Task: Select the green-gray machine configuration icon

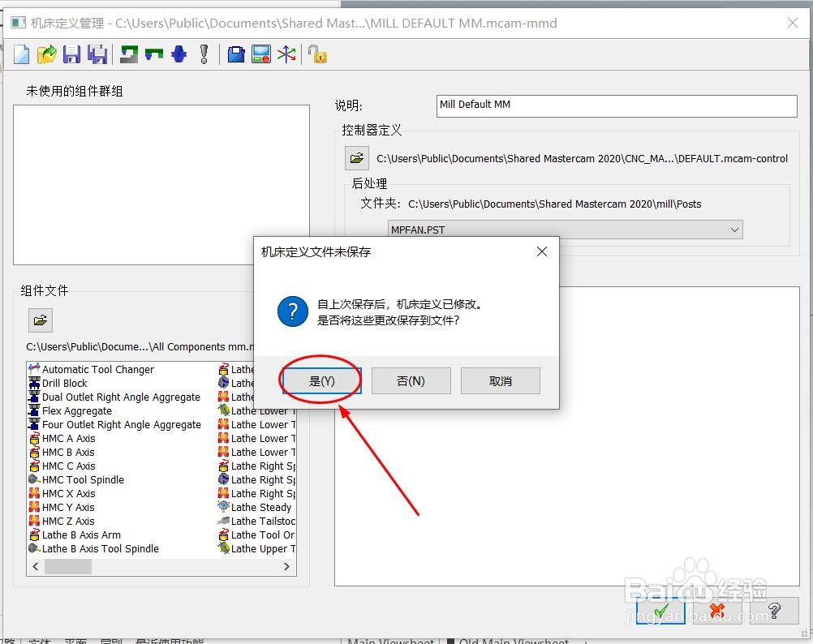Action: [x=129, y=54]
